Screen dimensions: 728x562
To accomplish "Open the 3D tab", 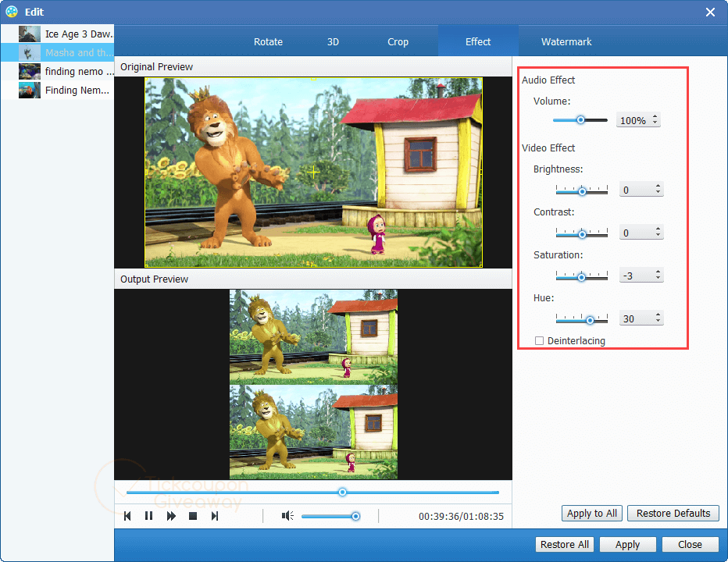I will click(x=333, y=42).
